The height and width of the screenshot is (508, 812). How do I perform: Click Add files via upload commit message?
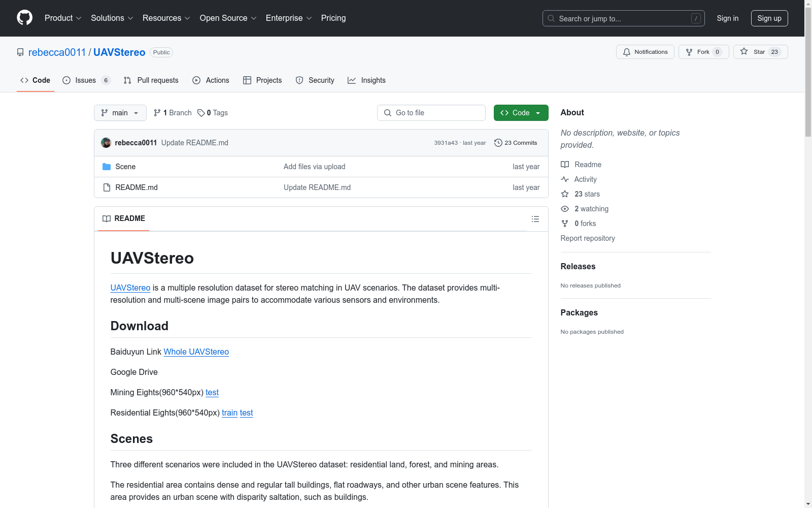[x=315, y=167]
